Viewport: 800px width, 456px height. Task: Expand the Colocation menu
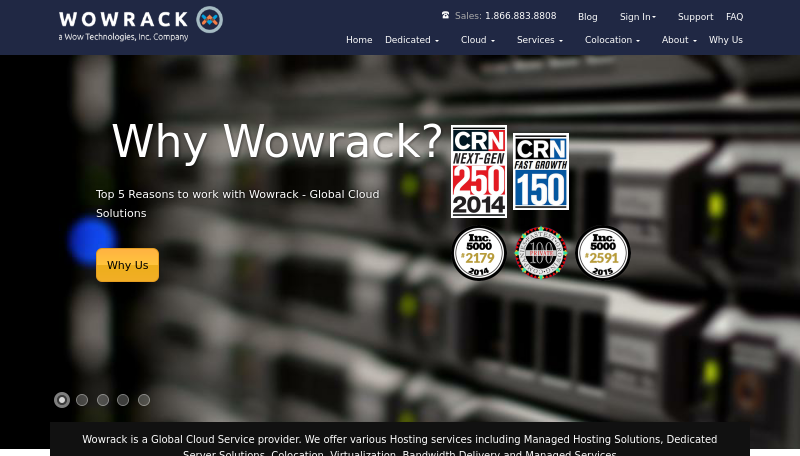[612, 40]
